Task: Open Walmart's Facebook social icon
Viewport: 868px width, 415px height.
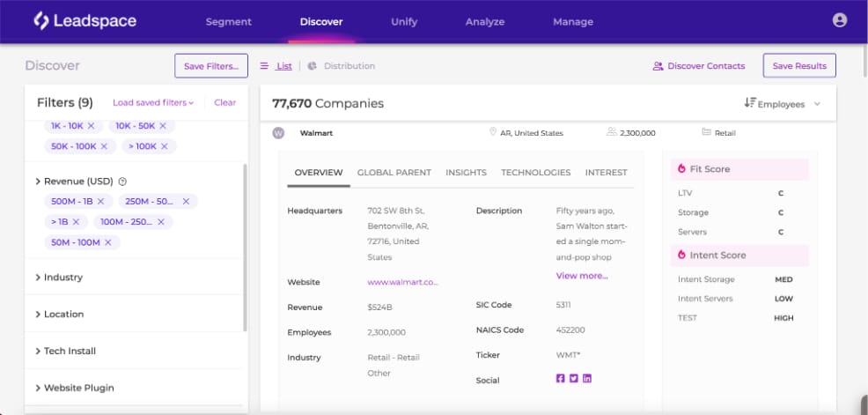Action: [560, 378]
